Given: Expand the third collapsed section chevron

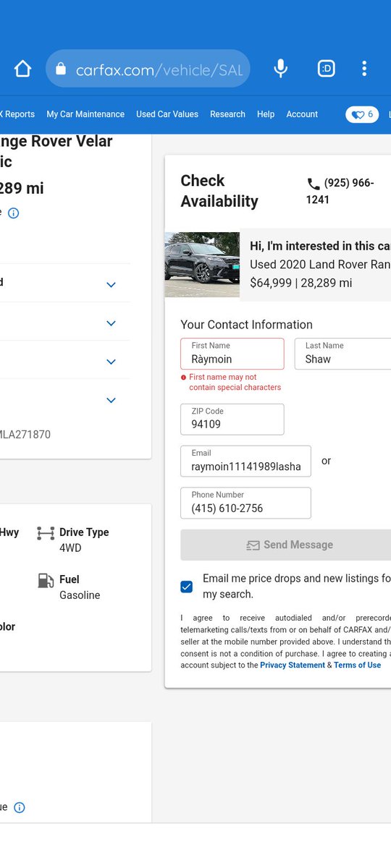Looking at the screenshot, I should coord(111,362).
